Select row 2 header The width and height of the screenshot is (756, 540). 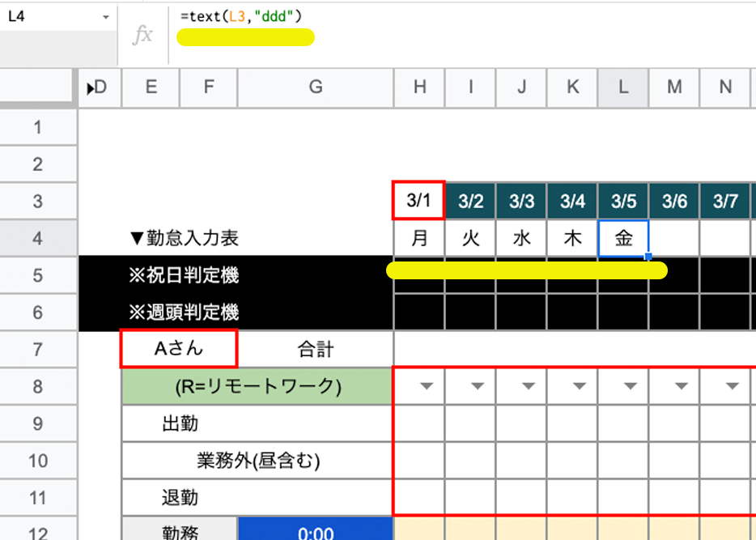[37, 164]
